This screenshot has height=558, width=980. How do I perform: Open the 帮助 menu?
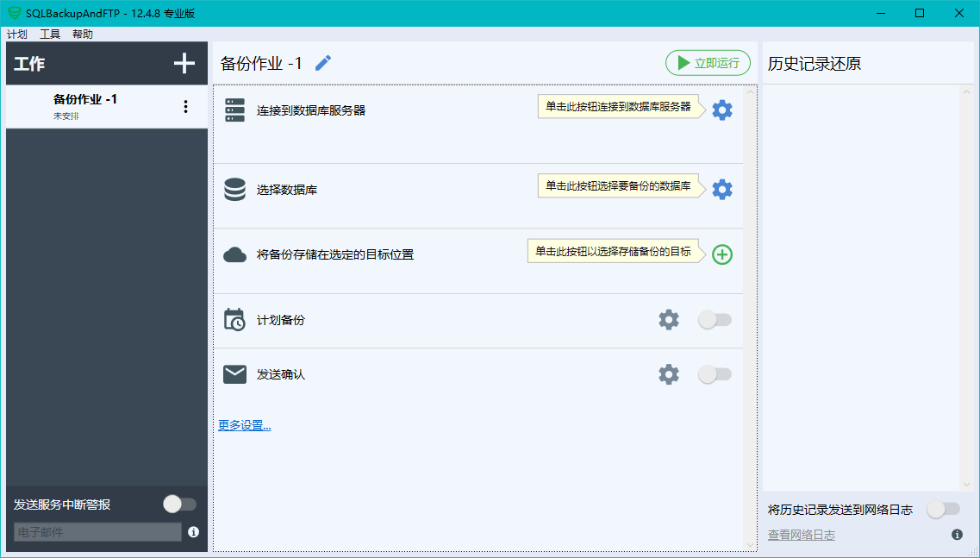tap(83, 34)
